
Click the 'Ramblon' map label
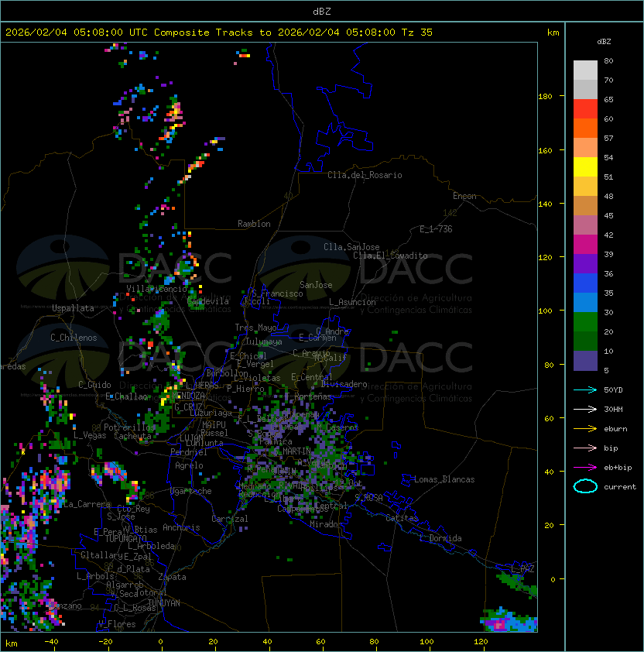coord(254,224)
